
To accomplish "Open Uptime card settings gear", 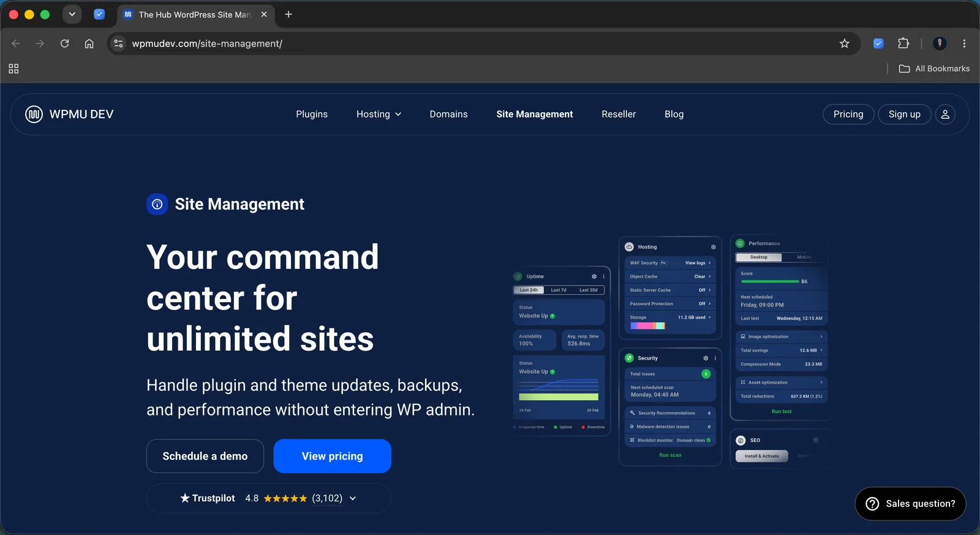I will pyautogui.click(x=594, y=276).
